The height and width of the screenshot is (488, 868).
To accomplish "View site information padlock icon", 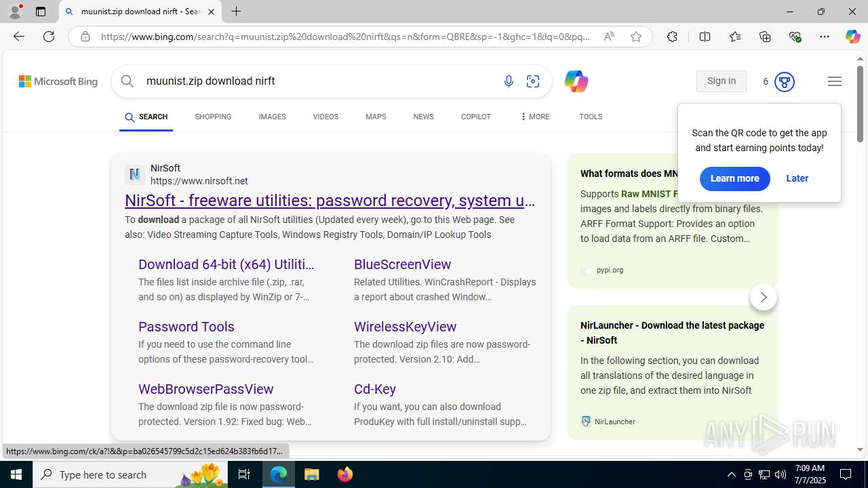I will pyautogui.click(x=85, y=37).
